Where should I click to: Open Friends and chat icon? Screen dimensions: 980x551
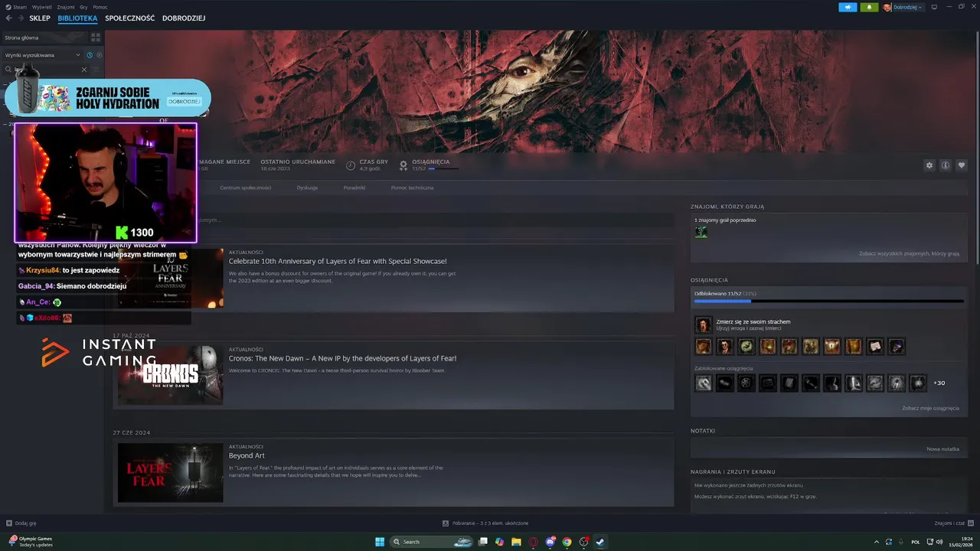click(x=969, y=523)
